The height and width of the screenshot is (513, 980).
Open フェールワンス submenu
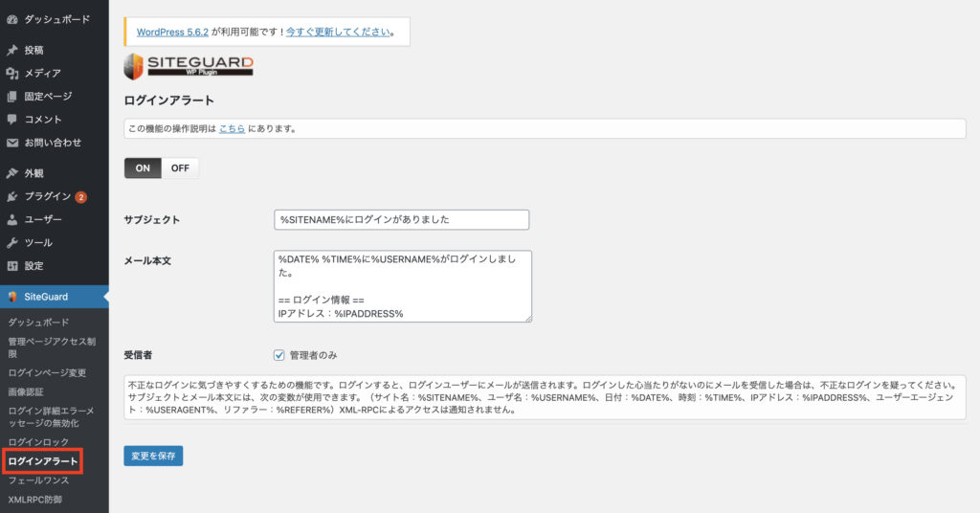point(38,480)
